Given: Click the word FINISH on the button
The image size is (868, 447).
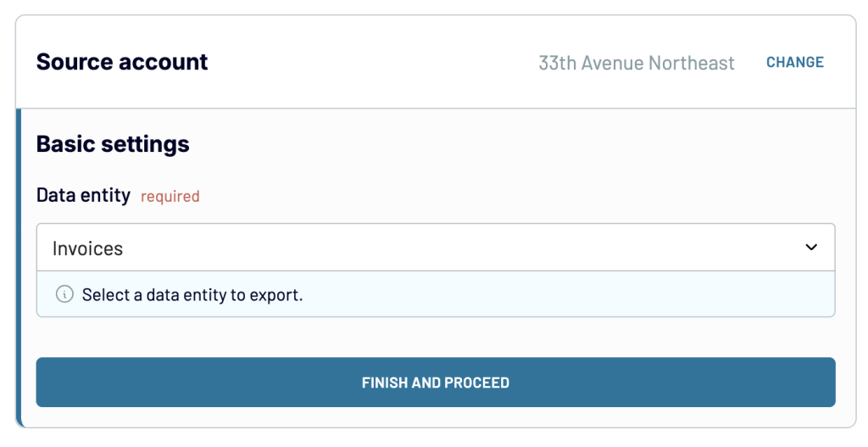Looking at the screenshot, I should point(384,383).
